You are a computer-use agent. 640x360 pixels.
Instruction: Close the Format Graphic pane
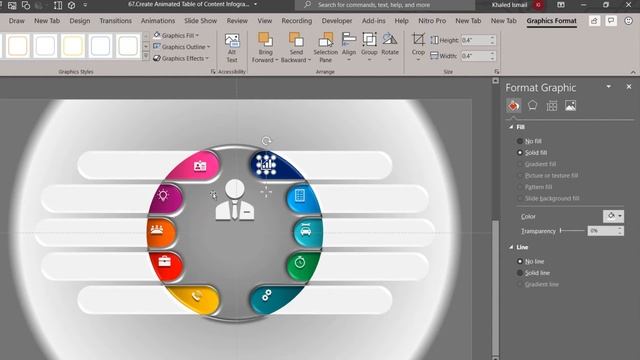(629, 87)
